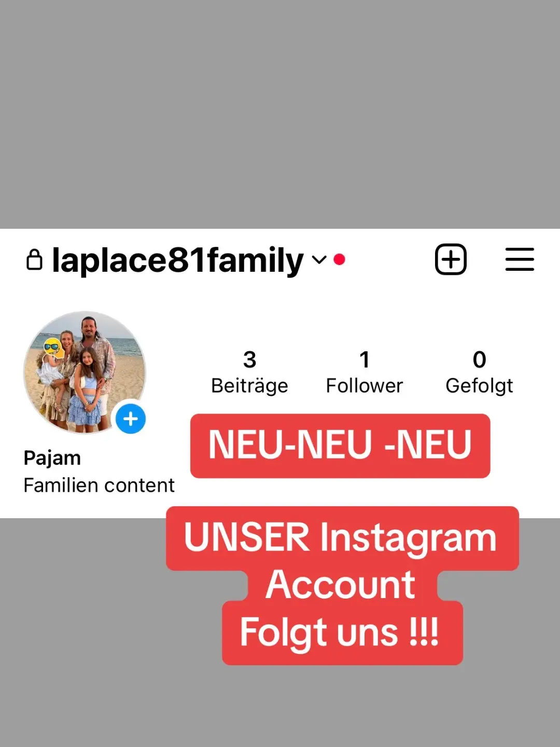Click the gray area above the profile header
This screenshot has width=560, height=747.
[x=280, y=114]
